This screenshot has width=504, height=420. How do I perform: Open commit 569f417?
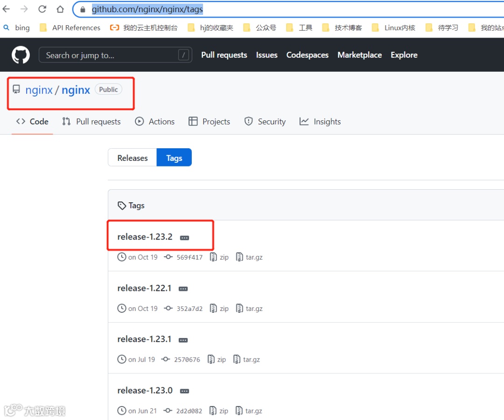pyautogui.click(x=189, y=257)
